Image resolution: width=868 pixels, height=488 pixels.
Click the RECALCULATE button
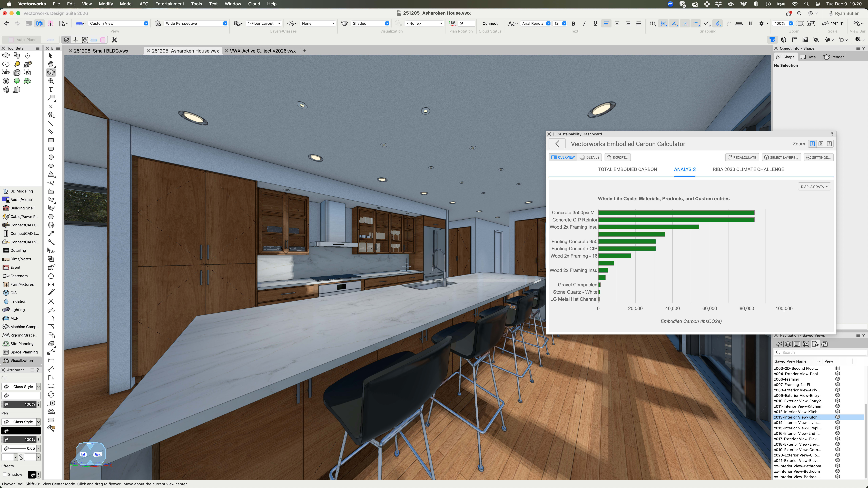742,157
